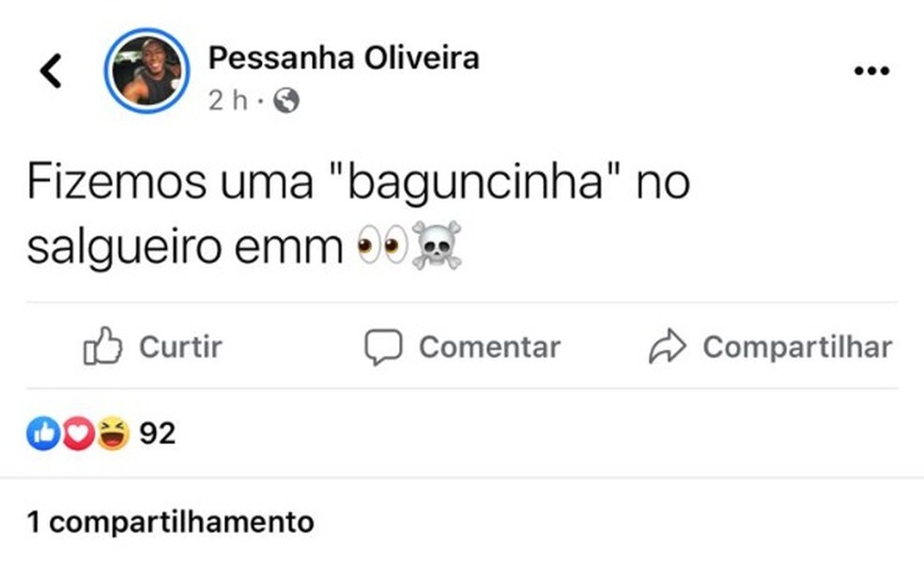
Task: View the "1 compartilhamento" share list
Action: [x=170, y=522]
